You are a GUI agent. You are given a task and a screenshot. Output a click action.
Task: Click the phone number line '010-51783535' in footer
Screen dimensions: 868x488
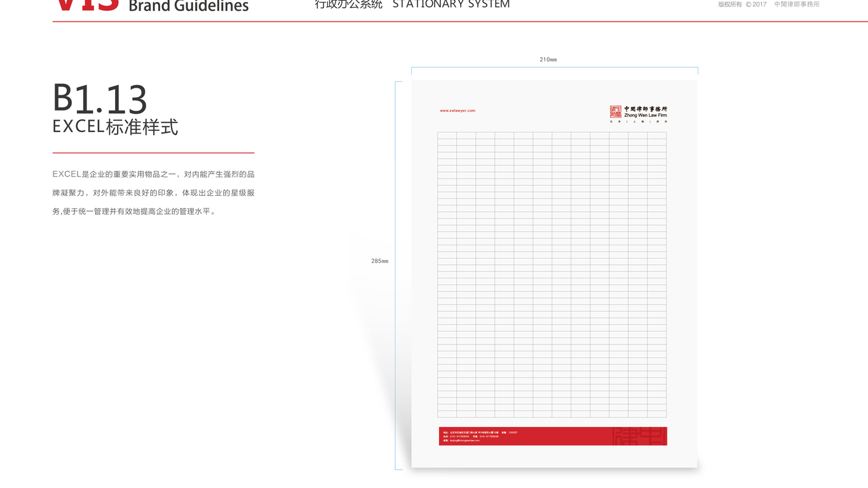tap(471, 437)
